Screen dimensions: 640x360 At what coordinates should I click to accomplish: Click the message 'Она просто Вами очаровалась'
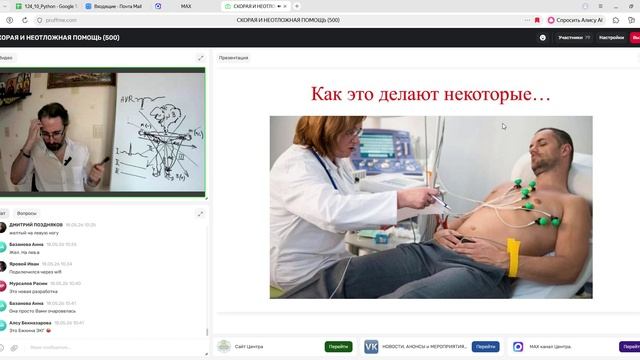click(x=42, y=311)
